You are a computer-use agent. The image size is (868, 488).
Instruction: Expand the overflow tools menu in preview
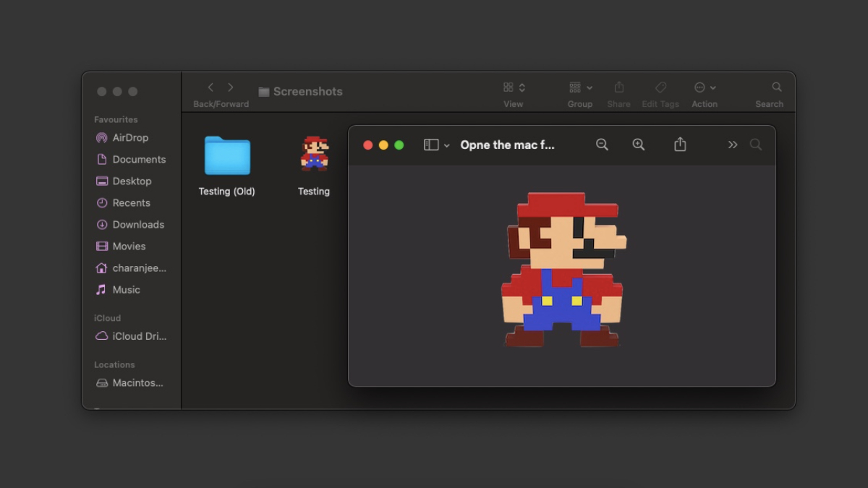tap(732, 145)
